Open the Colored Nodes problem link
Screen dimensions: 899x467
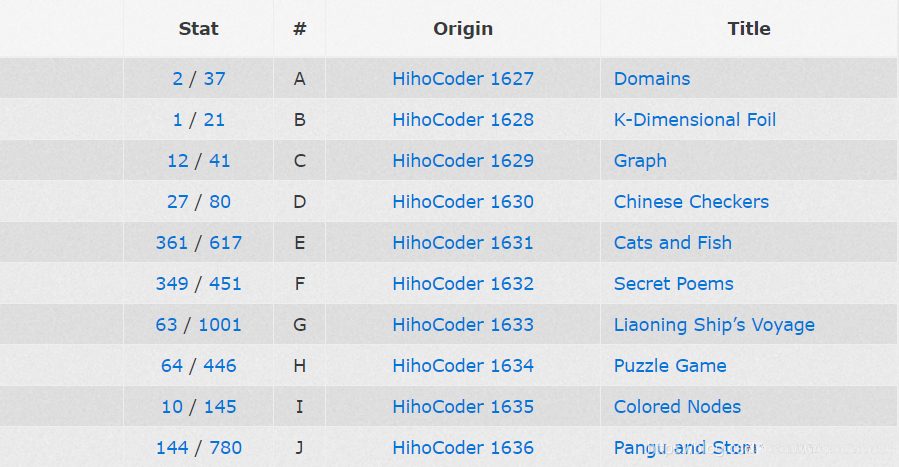click(677, 407)
